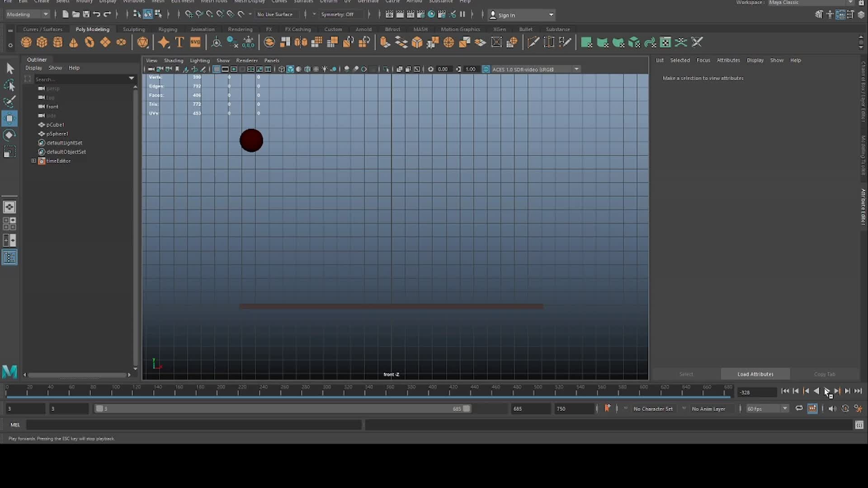
Task: Create a polygon sphere from the shelf
Action: [x=26, y=42]
